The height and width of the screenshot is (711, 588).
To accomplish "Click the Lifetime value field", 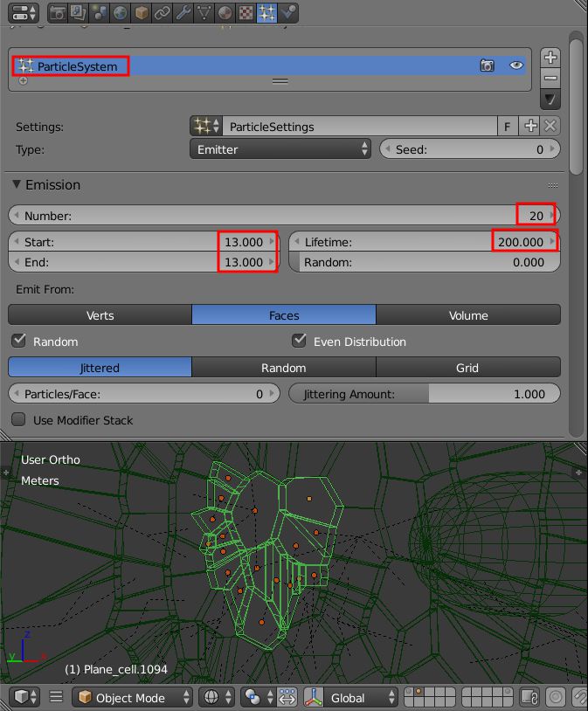I will (x=425, y=242).
